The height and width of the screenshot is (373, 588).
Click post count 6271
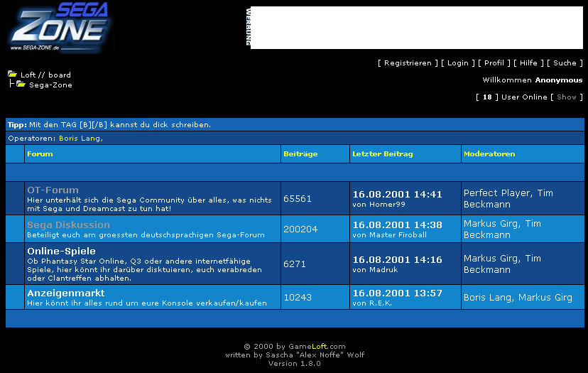(295, 264)
